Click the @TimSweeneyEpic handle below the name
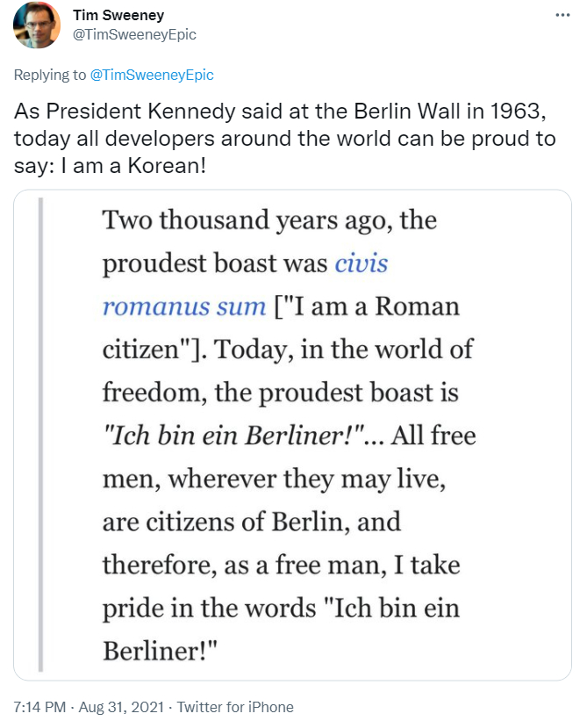587x728 pixels. tap(134, 34)
